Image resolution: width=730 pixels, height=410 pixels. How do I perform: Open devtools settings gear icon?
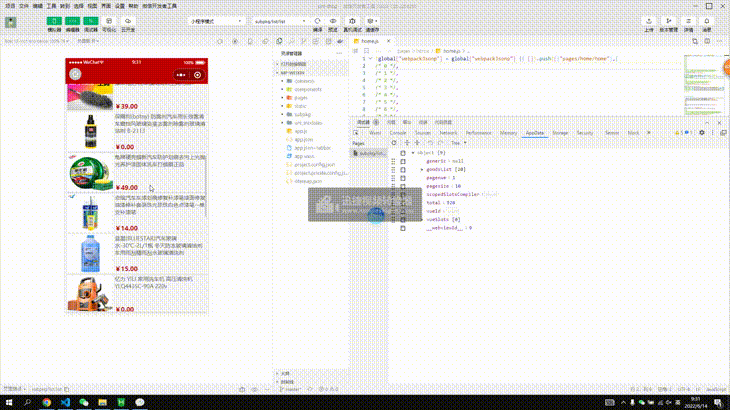tap(702, 133)
